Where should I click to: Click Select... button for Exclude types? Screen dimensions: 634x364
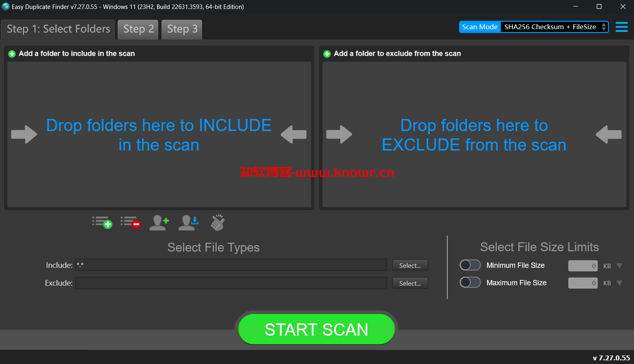point(410,283)
